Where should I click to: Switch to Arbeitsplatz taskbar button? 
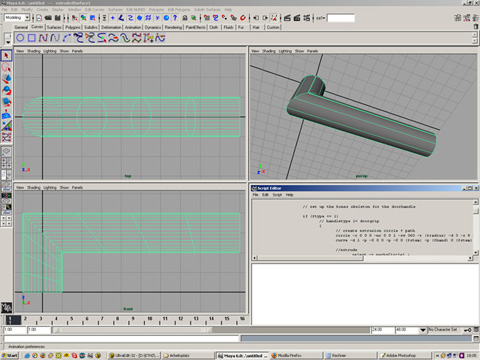tap(188, 356)
